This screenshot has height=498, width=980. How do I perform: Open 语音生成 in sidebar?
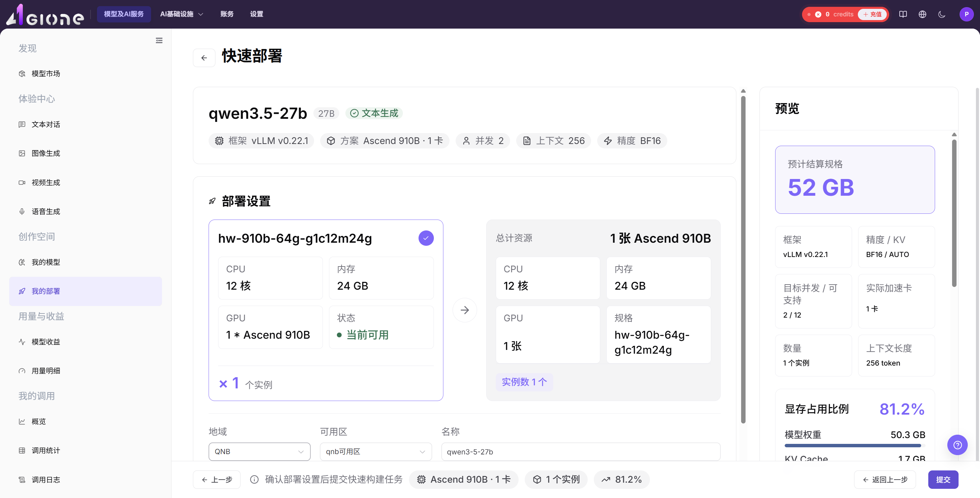(86, 211)
